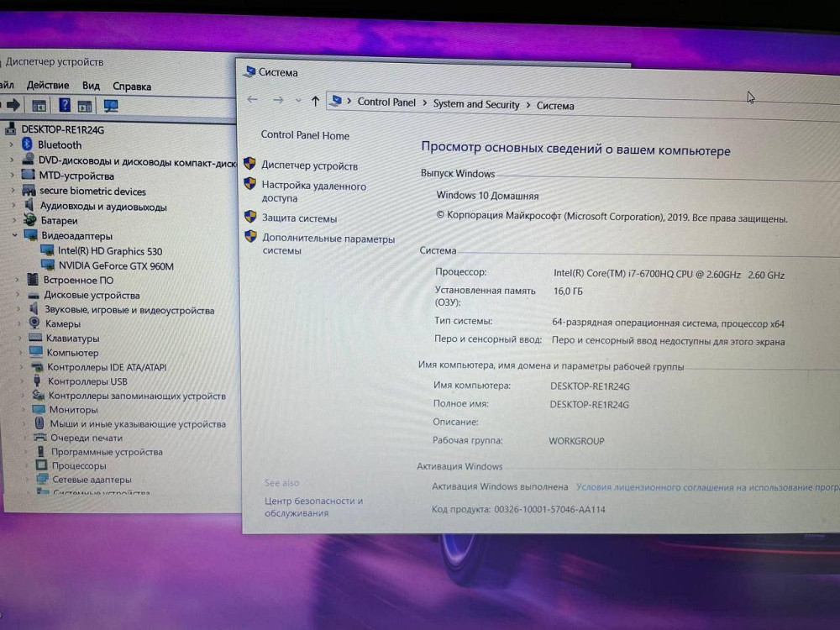840x630 pixels.
Task: Select Intel(R) HD Graphics 530 entry
Action: coord(109,251)
